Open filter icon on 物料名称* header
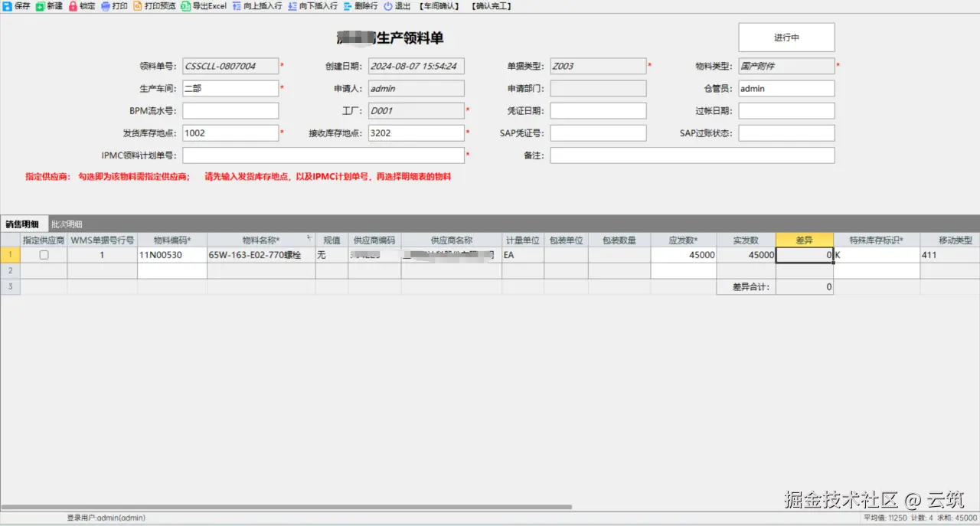 point(309,238)
